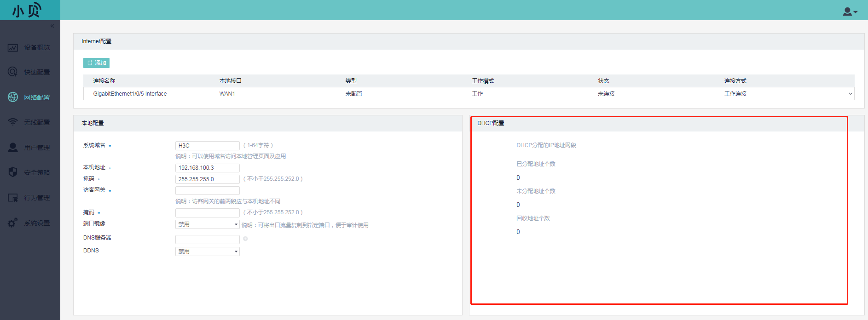The height and width of the screenshot is (320, 868).
Task: Click the 状态 column header
Action: tap(603, 81)
